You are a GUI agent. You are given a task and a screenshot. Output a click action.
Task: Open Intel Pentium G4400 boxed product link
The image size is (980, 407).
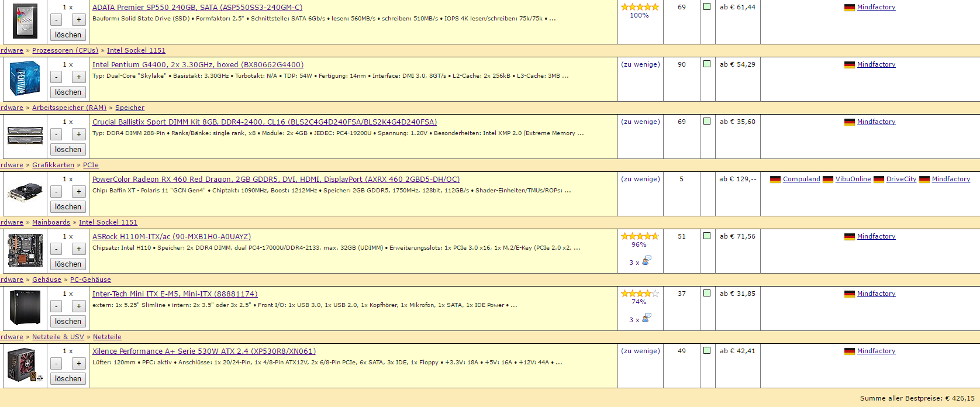click(198, 65)
